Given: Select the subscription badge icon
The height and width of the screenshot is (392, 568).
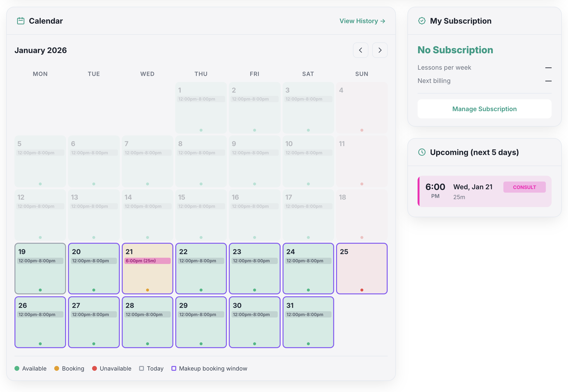Looking at the screenshot, I should [422, 21].
